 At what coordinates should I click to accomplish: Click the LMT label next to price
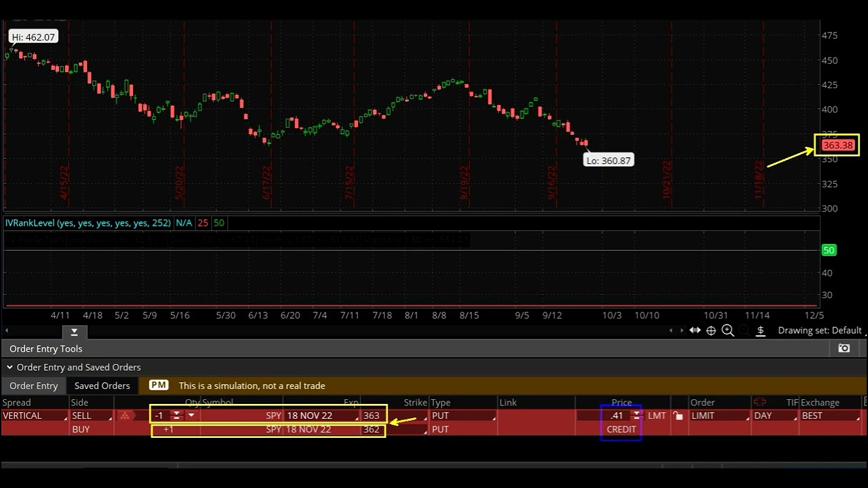[657, 415]
